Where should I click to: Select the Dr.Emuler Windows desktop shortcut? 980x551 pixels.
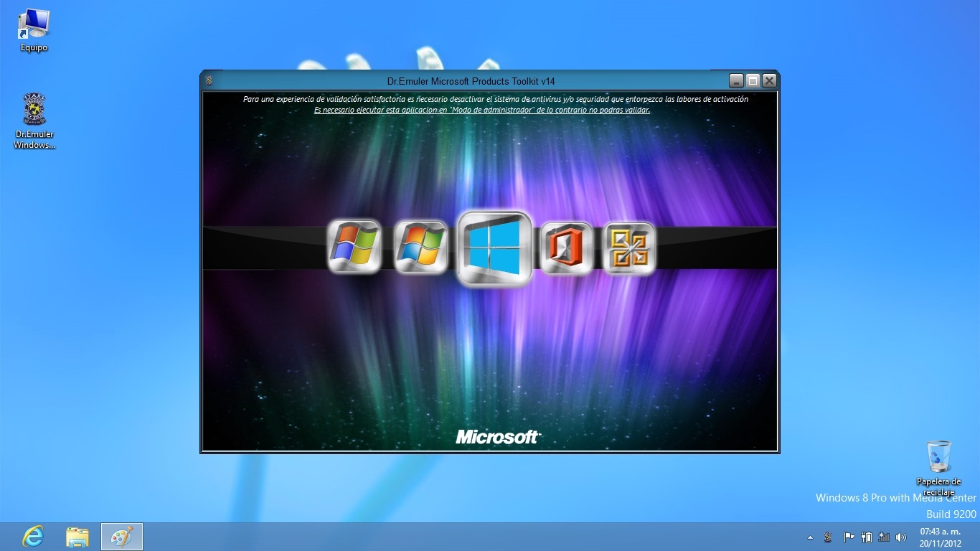tap(34, 121)
